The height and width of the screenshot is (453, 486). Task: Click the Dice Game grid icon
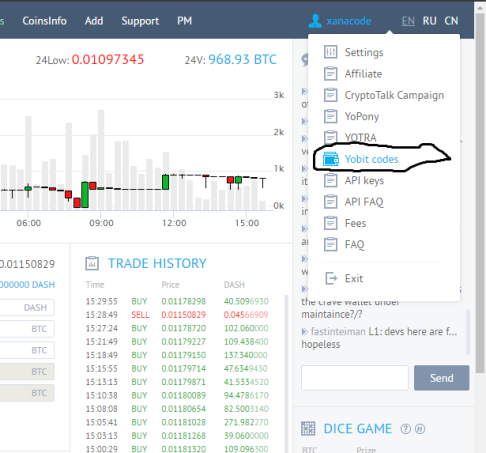[x=308, y=428]
